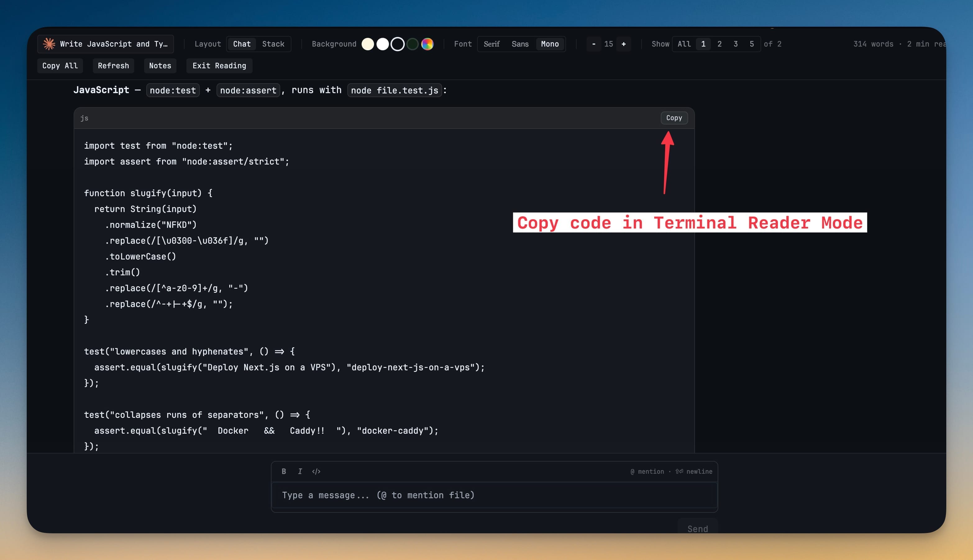Increase font size with plus button
Screen dimensions: 973x560
(x=624, y=44)
